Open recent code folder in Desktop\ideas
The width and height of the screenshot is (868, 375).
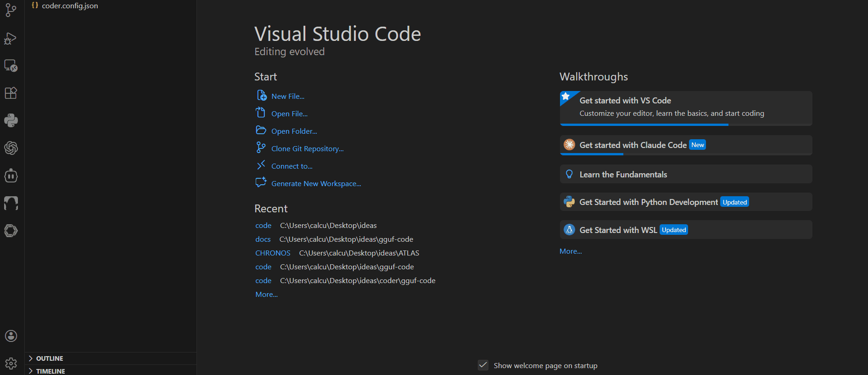point(263,225)
